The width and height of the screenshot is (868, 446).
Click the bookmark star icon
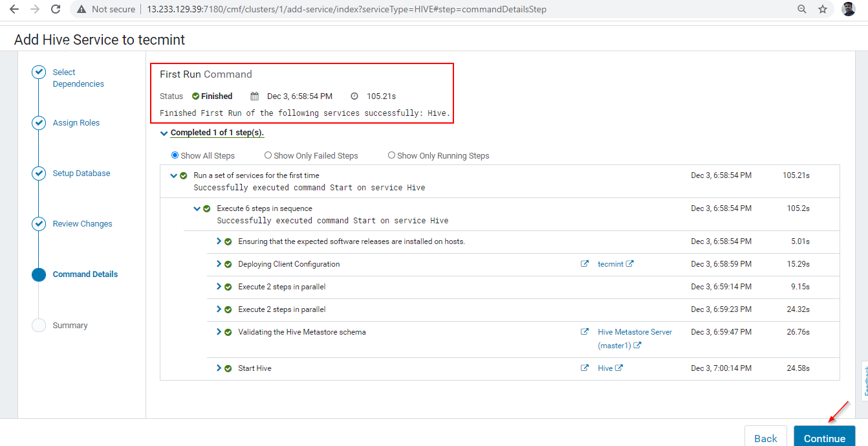click(x=823, y=9)
